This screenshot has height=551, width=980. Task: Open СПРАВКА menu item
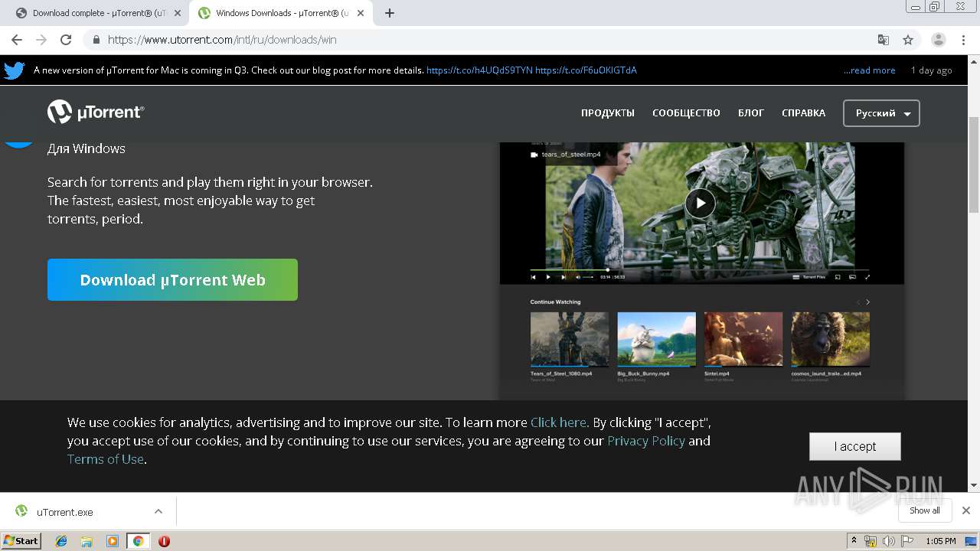tap(803, 113)
